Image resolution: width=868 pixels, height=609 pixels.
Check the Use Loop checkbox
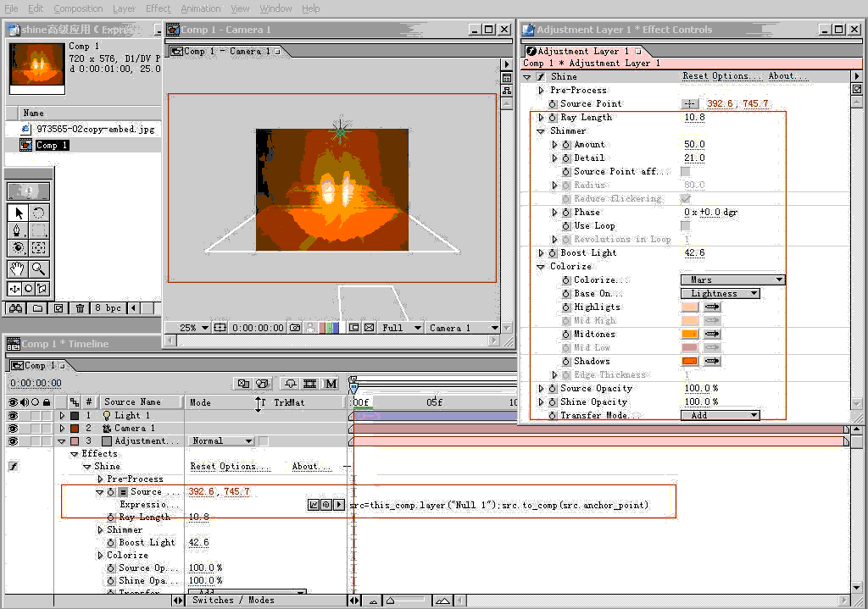tap(685, 225)
